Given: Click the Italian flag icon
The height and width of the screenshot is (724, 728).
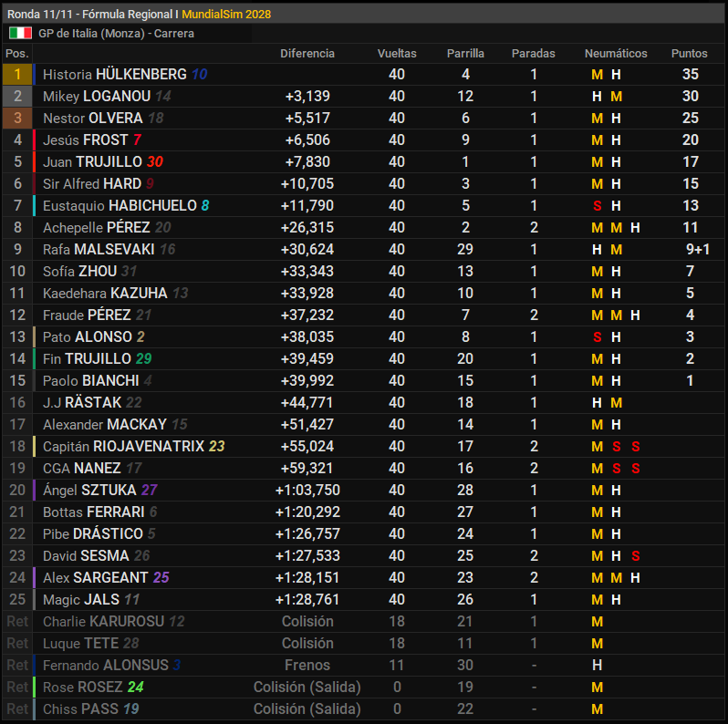Looking at the screenshot, I should tap(20, 34).
